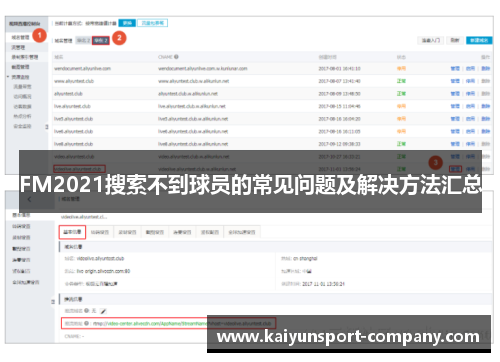Open the 流管理 sidebar item
500x362 pixels.
click(18, 47)
